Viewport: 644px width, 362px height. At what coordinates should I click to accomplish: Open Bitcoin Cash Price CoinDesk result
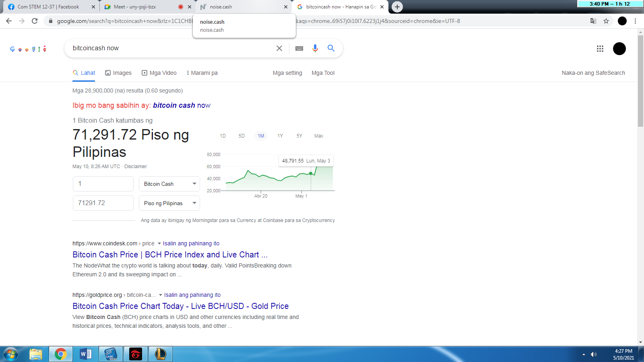point(170,255)
